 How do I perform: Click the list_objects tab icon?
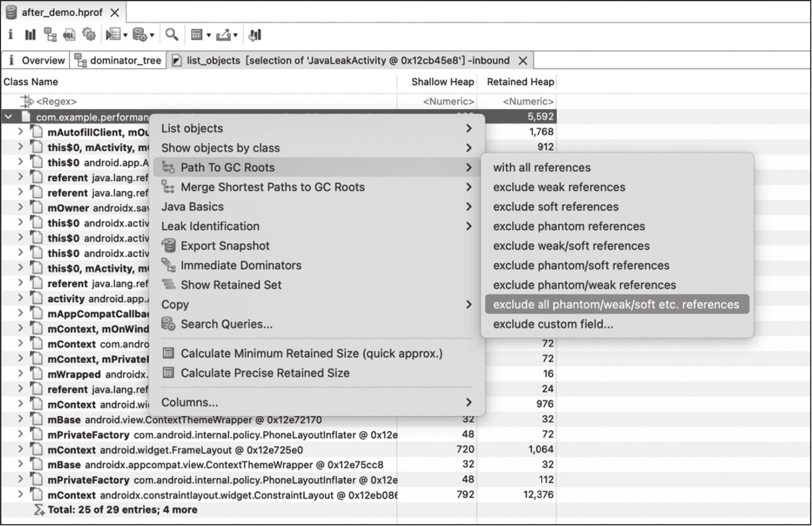pyautogui.click(x=177, y=61)
